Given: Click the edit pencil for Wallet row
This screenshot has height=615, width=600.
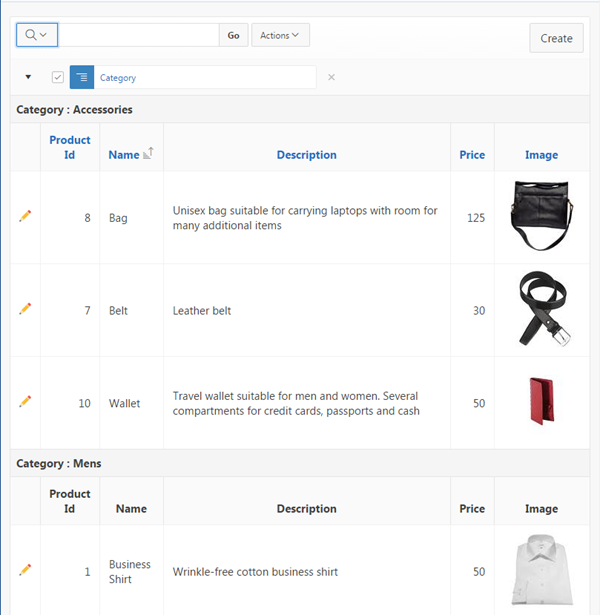Looking at the screenshot, I should (x=25, y=401).
